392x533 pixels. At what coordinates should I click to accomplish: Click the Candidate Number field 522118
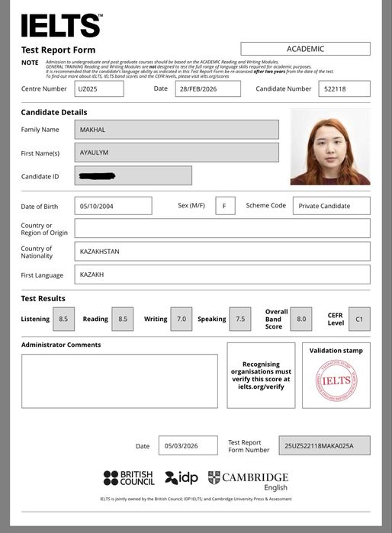tap(344, 88)
